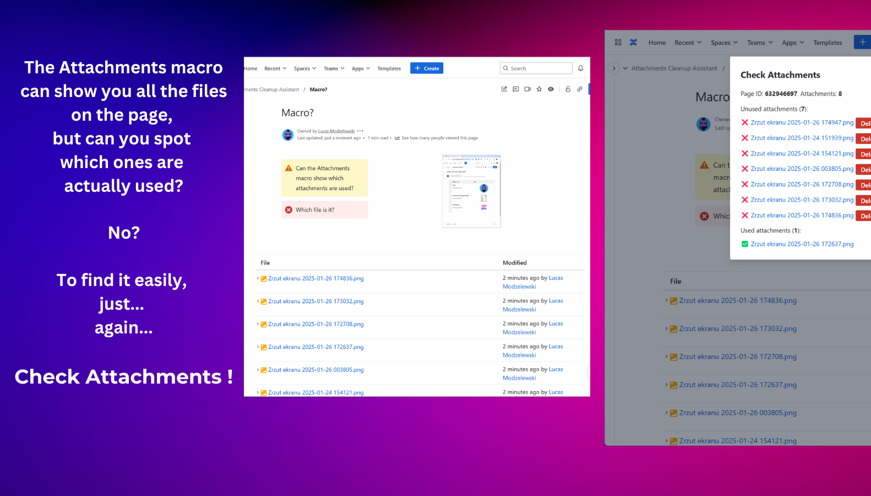The width and height of the screenshot is (871, 496).
Task: Click the video camera icon on left page
Action: click(527, 89)
